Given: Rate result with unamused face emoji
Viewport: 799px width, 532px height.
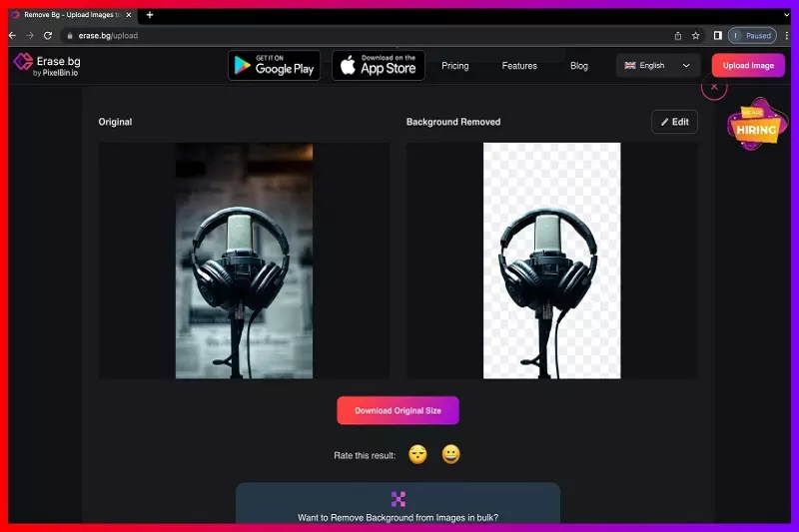Looking at the screenshot, I should pos(417,454).
